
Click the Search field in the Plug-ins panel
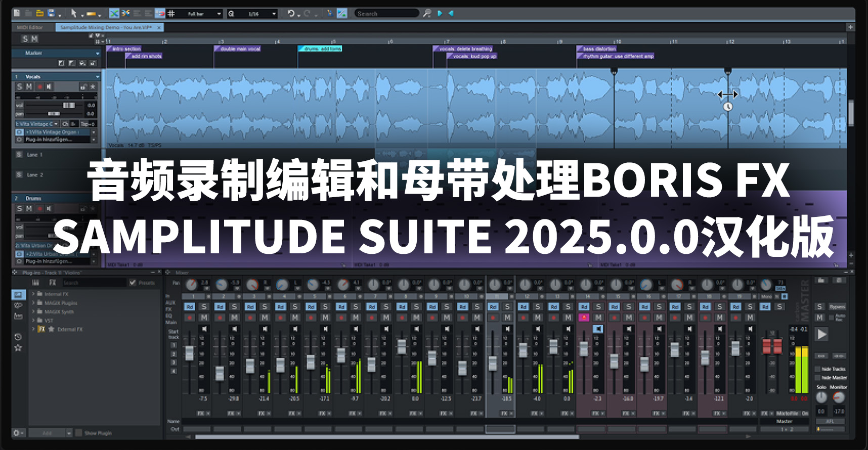point(94,283)
